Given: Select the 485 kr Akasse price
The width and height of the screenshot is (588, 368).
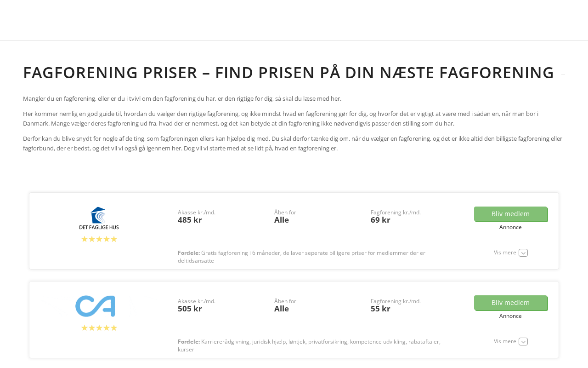Looking at the screenshot, I should pyautogui.click(x=190, y=220).
